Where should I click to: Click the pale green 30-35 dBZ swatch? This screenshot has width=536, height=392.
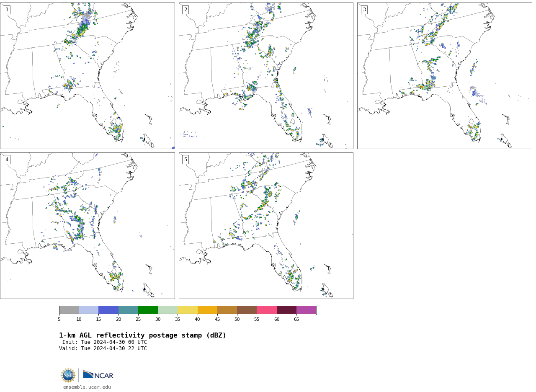click(x=167, y=310)
